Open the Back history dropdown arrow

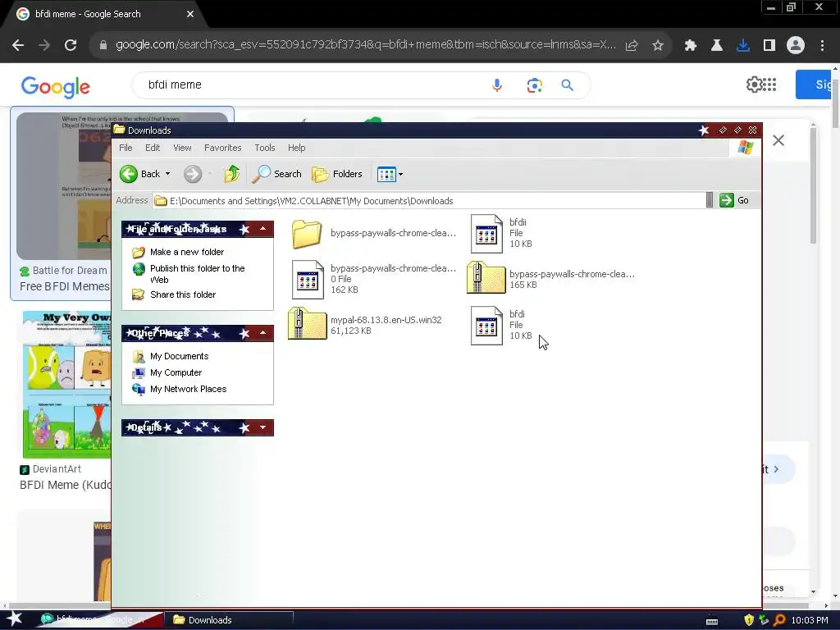167,174
